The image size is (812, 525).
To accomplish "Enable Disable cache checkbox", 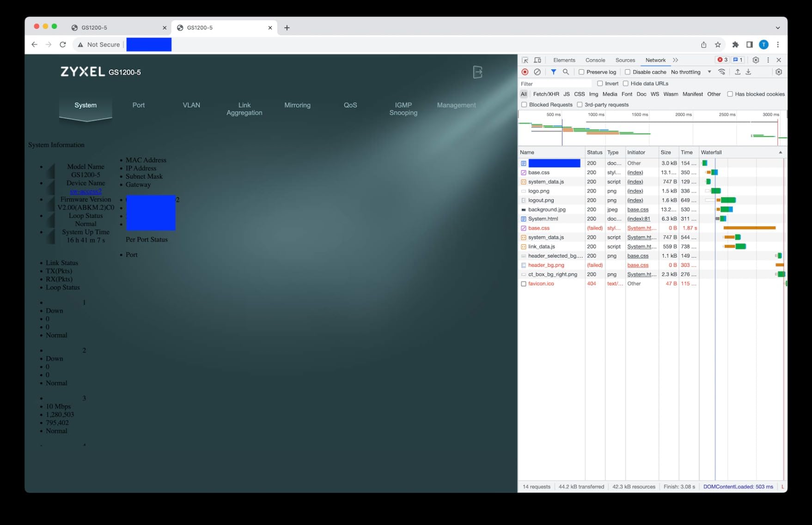I will (x=628, y=72).
